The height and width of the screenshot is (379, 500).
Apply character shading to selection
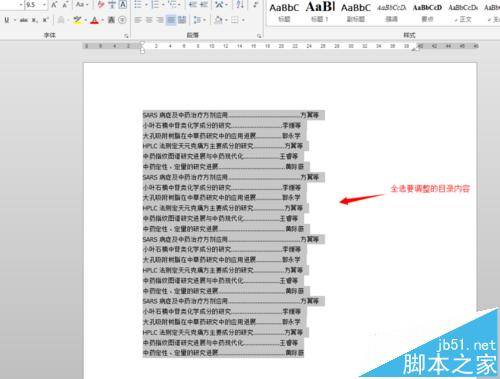click(x=111, y=20)
